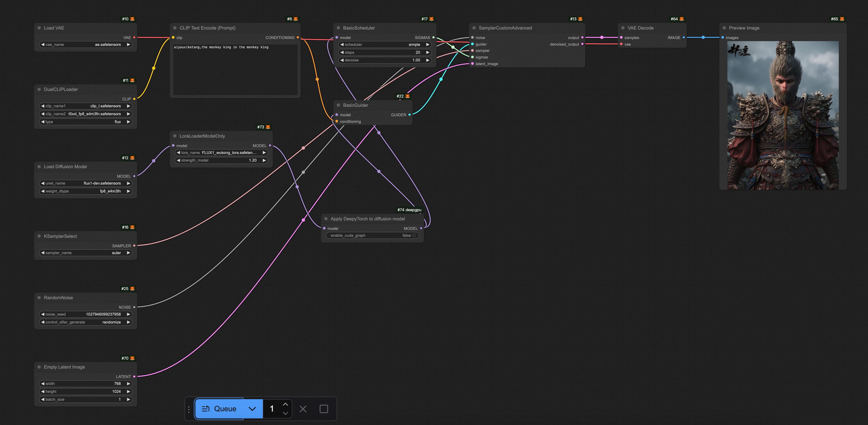
Task: Toggle enable_cuda_graph switch in DeepyTorch node
Action: click(414, 235)
